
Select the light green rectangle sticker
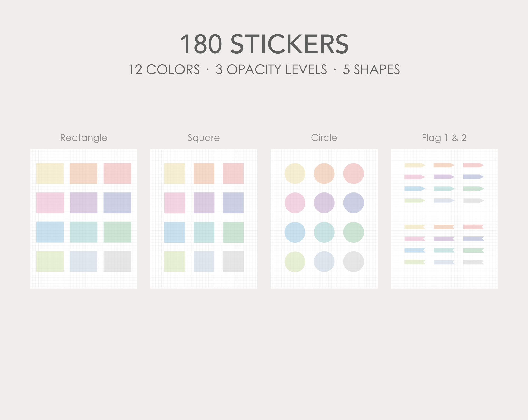tap(50, 262)
